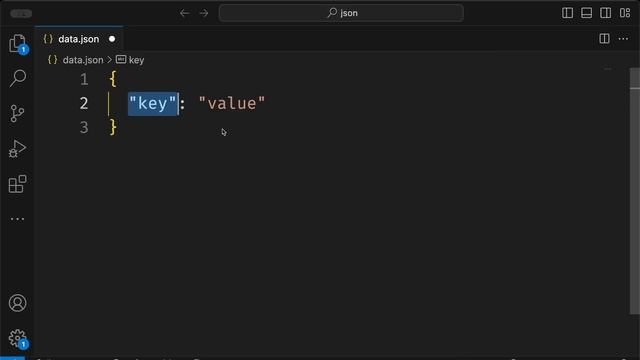Split the editor to the right

604,39
